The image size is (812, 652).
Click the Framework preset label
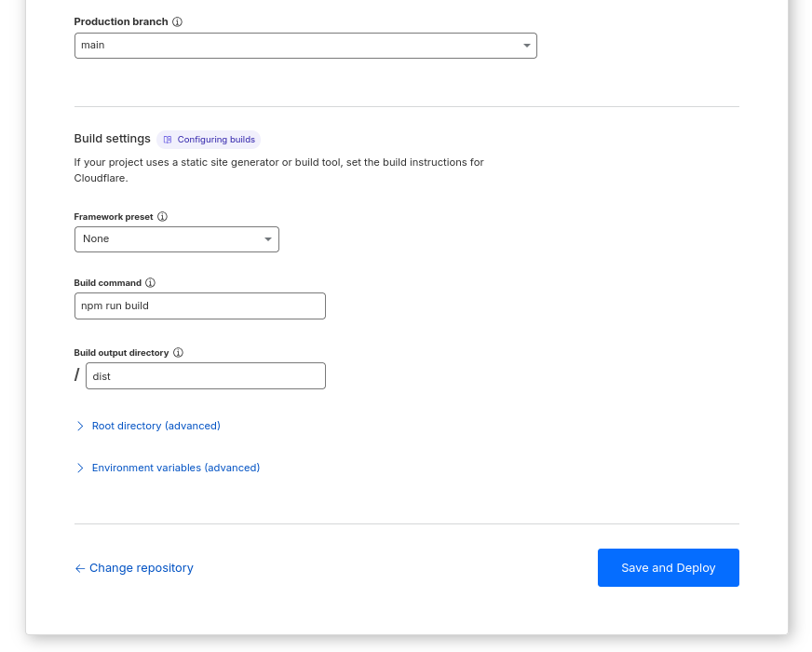coord(114,216)
